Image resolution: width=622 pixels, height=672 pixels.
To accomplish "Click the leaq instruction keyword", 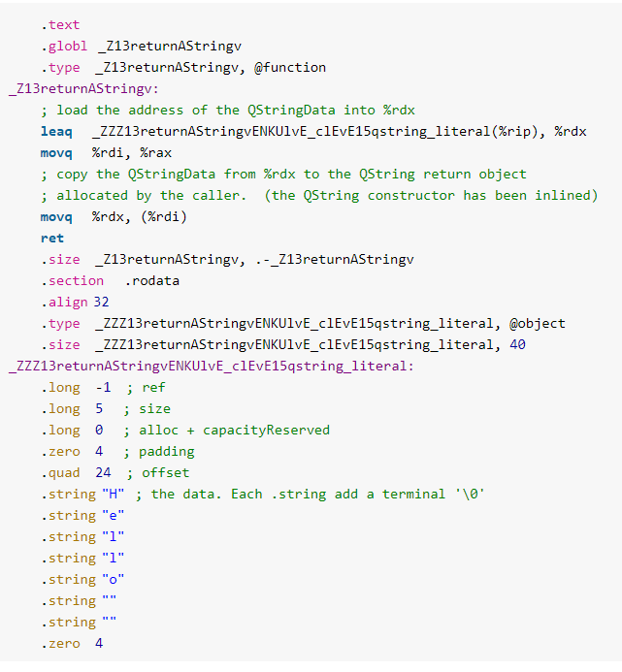I will [x=55, y=132].
